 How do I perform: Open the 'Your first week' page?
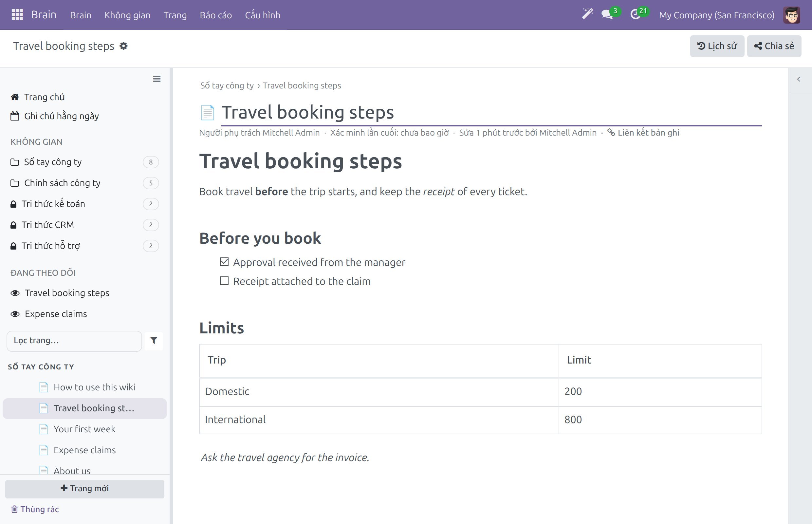tap(84, 429)
